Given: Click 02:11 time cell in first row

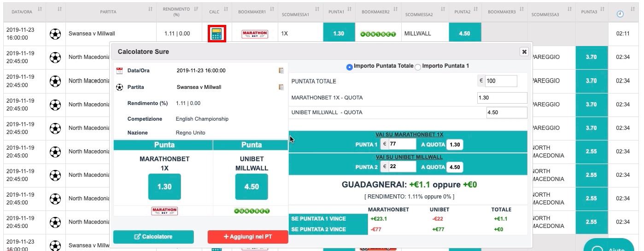Looking at the screenshot, I should pyautogui.click(x=622, y=34).
